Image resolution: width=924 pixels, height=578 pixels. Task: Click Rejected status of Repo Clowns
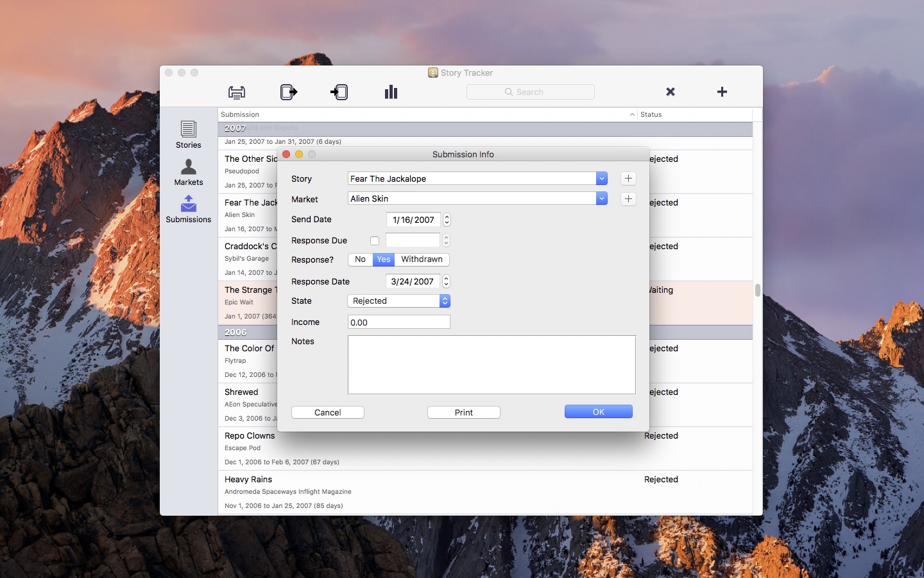tap(661, 435)
